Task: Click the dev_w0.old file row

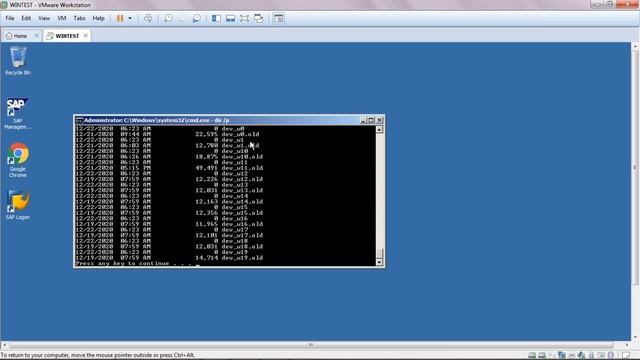Action: (167, 134)
